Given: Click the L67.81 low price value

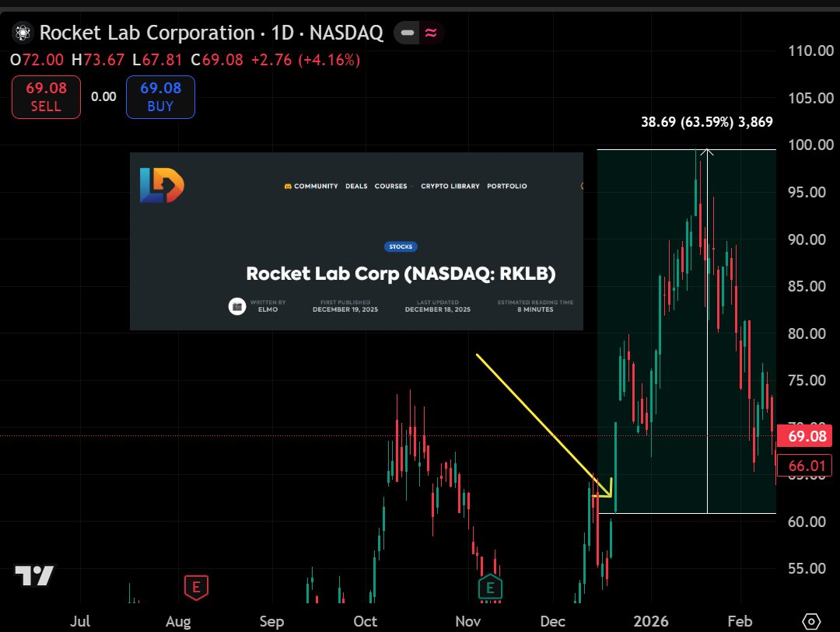Looking at the screenshot, I should (x=157, y=60).
